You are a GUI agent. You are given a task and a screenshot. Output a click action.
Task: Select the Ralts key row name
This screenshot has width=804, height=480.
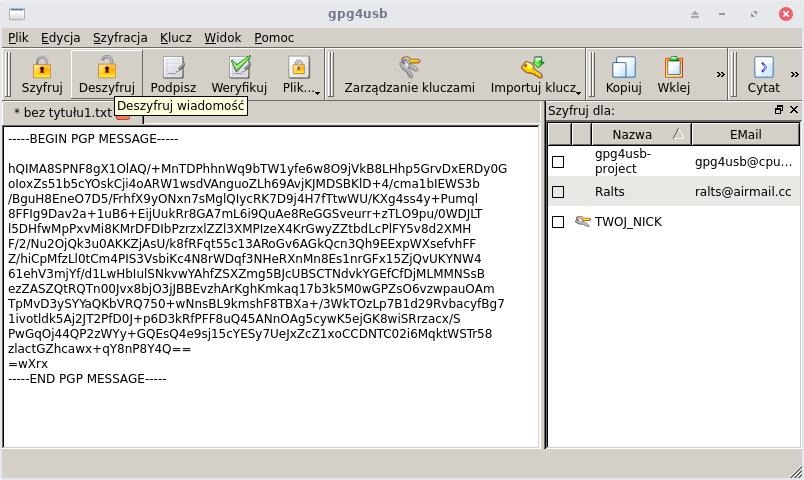tap(610, 192)
